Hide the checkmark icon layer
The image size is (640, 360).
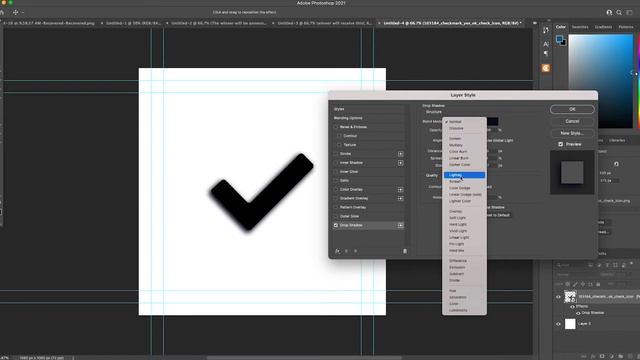pyautogui.click(x=558, y=297)
